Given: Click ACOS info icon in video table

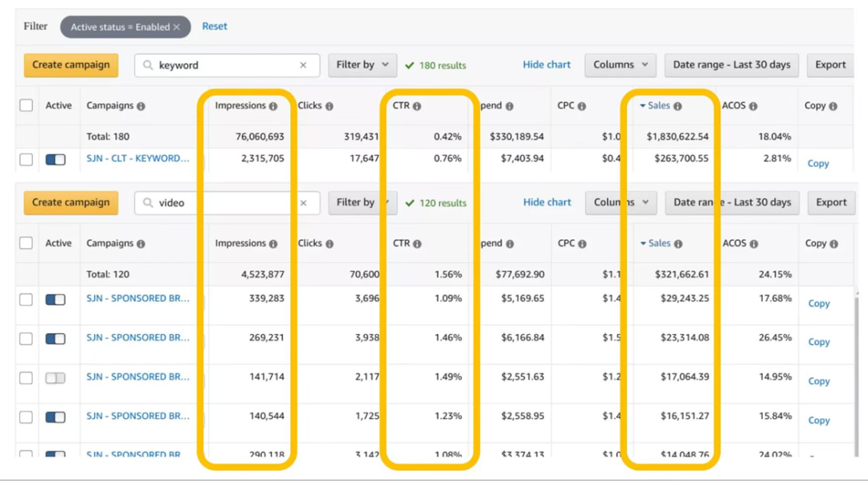Looking at the screenshot, I should click(753, 244).
